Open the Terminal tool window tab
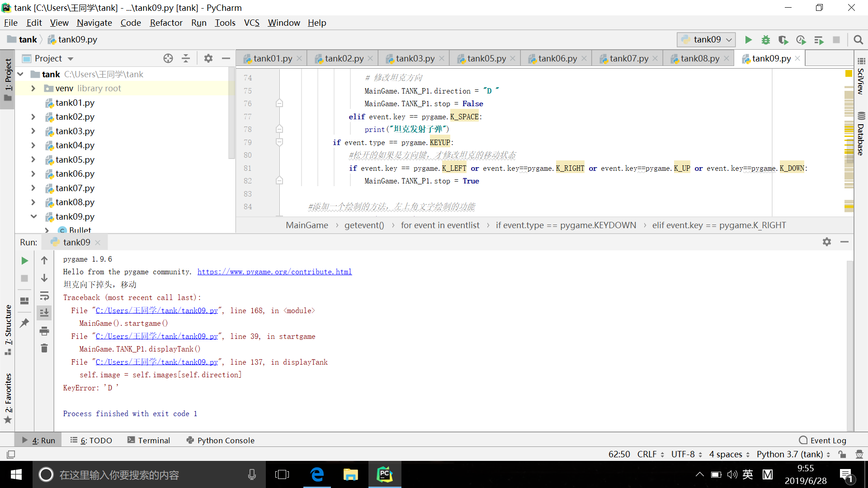868x488 pixels. (x=149, y=440)
